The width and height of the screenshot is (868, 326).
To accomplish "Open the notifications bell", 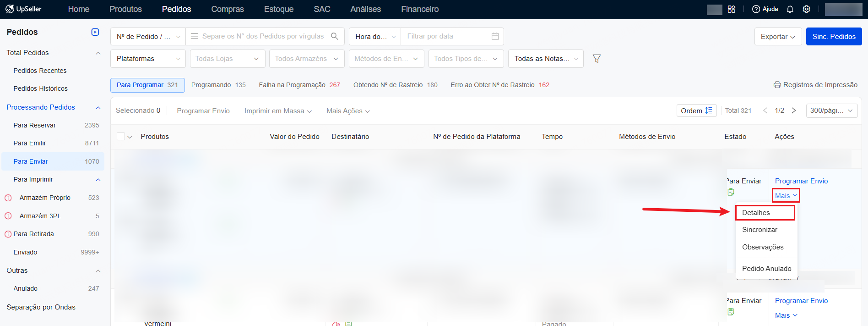I will coord(790,9).
